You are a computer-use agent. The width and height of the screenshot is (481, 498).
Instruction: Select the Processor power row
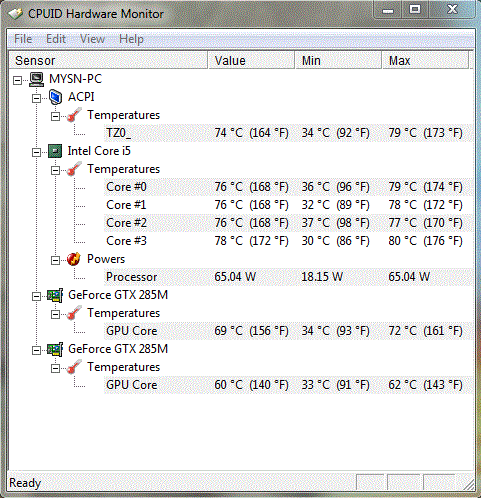pyautogui.click(x=289, y=277)
